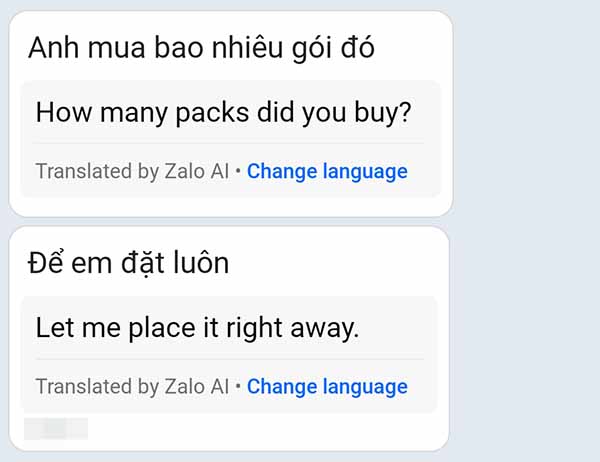Click the empty chat background right of the messages
The image size is (600, 462).
click(525, 230)
